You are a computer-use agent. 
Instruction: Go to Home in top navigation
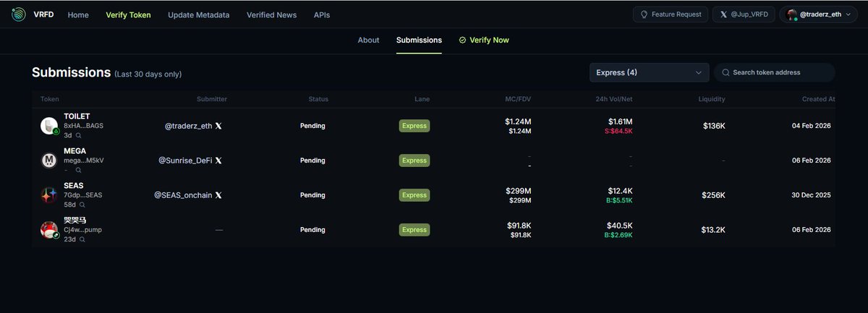point(78,15)
